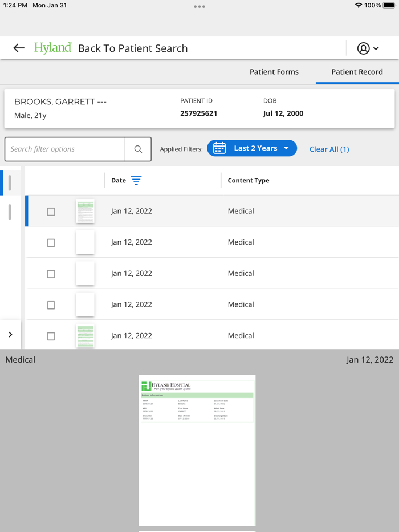The image size is (399, 532).
Task: Check the first row's checkbox
Action: point(51,212)
